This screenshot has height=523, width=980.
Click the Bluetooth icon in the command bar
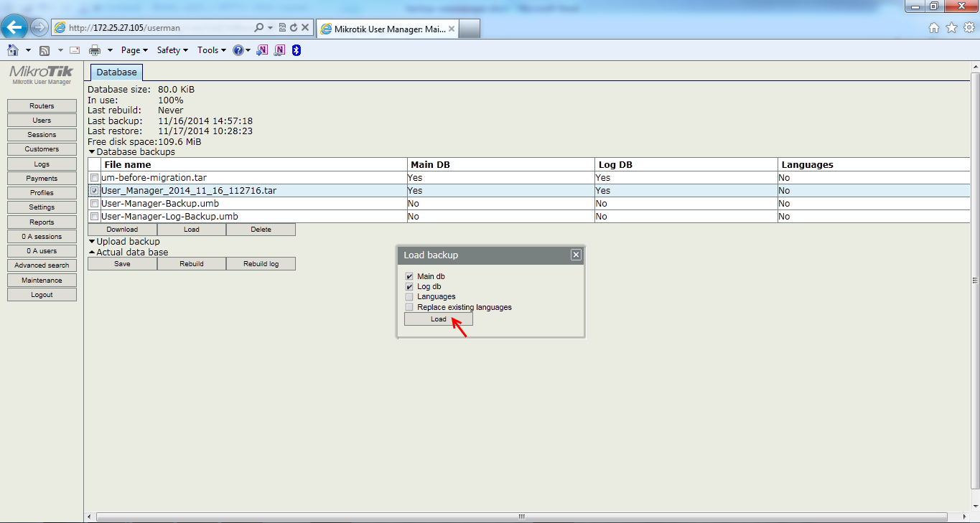tap(296, 50)
